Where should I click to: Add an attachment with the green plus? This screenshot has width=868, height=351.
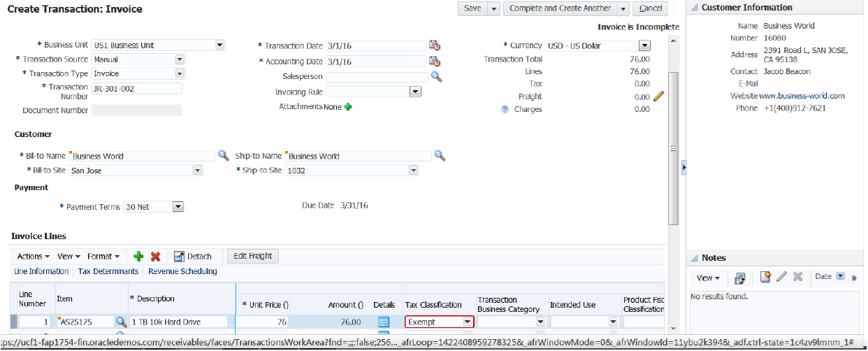(x=348, y=107)
